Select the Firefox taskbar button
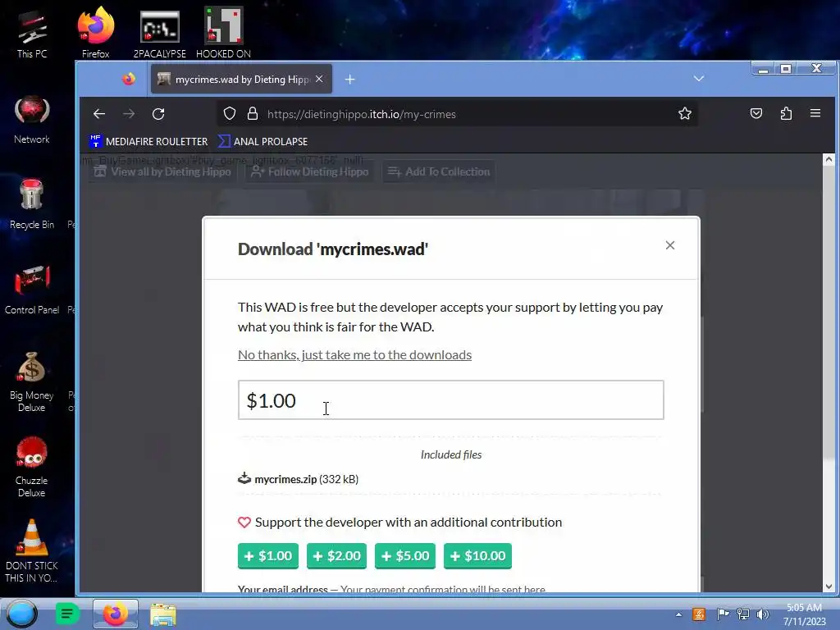The height and width of the screenshot is (630, 840). point(115,614)
